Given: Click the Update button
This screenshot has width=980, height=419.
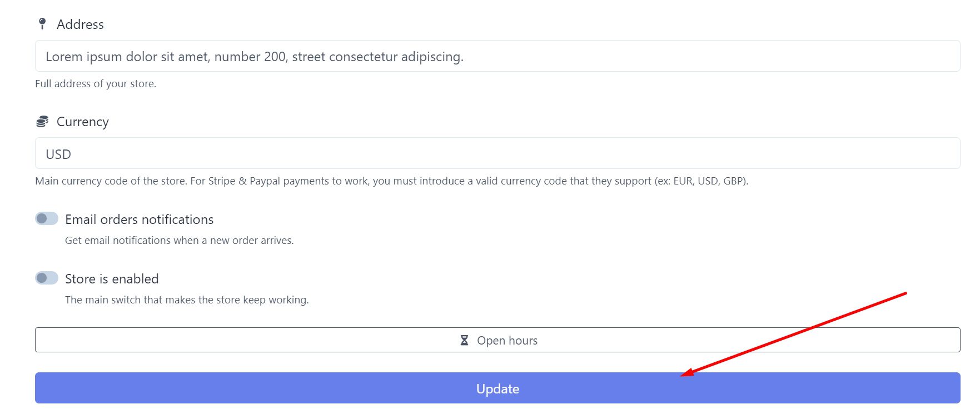Looking at the screenshot, I should pyautogui.click(x=498, y=388).
